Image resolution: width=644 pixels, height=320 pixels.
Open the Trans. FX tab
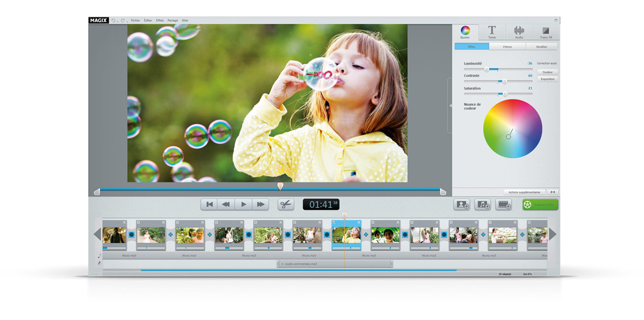click(x=546, y=32)
